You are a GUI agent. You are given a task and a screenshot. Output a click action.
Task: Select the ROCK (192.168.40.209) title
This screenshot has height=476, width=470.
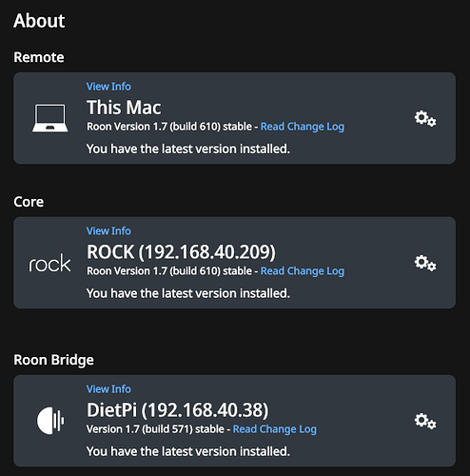[x=181, y=252]
